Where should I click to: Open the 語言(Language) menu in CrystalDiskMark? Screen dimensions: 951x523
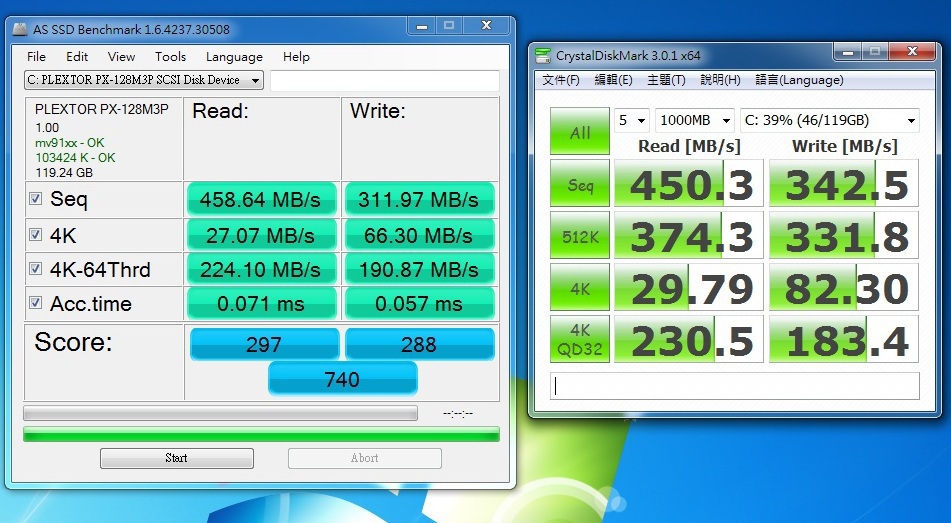799,80
